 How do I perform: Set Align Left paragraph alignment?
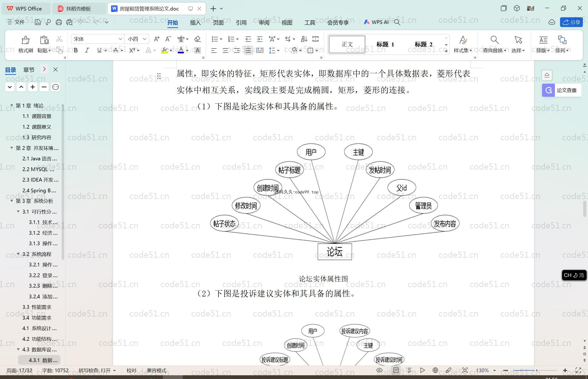coord(214,50)
